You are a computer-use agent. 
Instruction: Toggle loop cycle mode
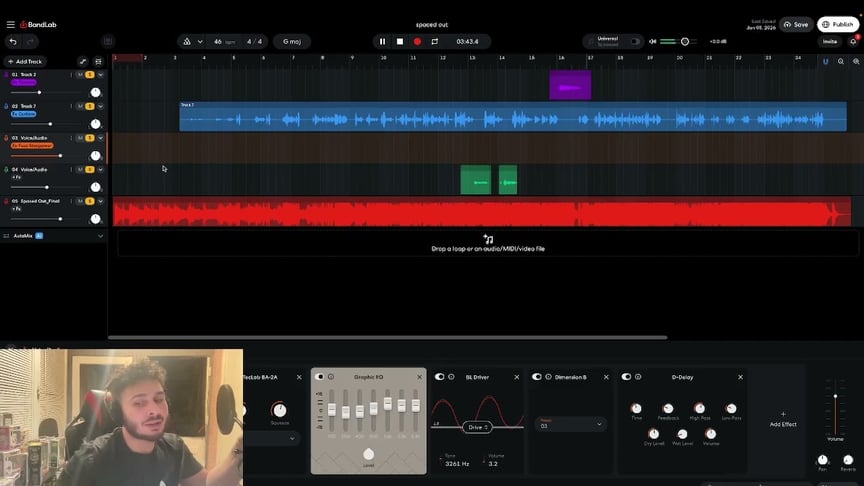click(435, 41)
